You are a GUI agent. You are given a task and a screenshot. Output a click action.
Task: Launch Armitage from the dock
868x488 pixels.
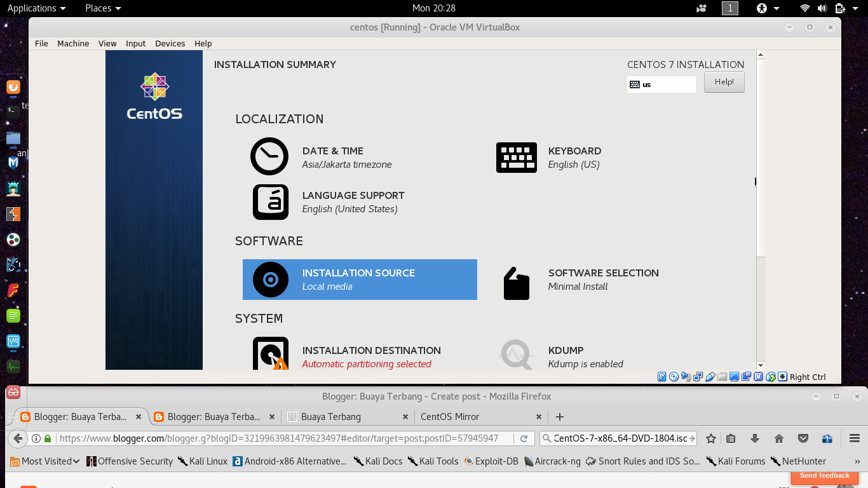[13, 189]
